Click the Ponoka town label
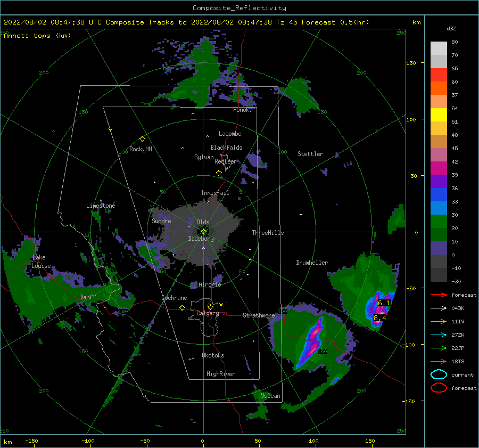 pos(243,110)
